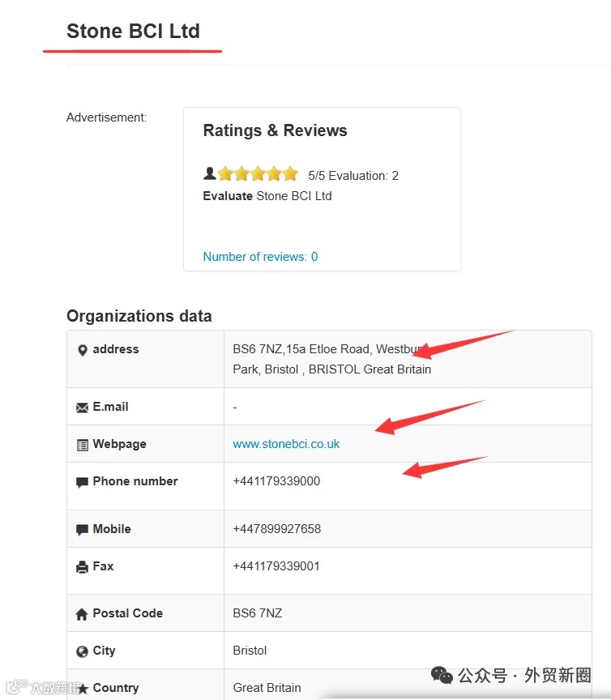611x700 pixels.
Task: Click the Organizations data heading
Action: pyautogui.click(x=139, y=316)
